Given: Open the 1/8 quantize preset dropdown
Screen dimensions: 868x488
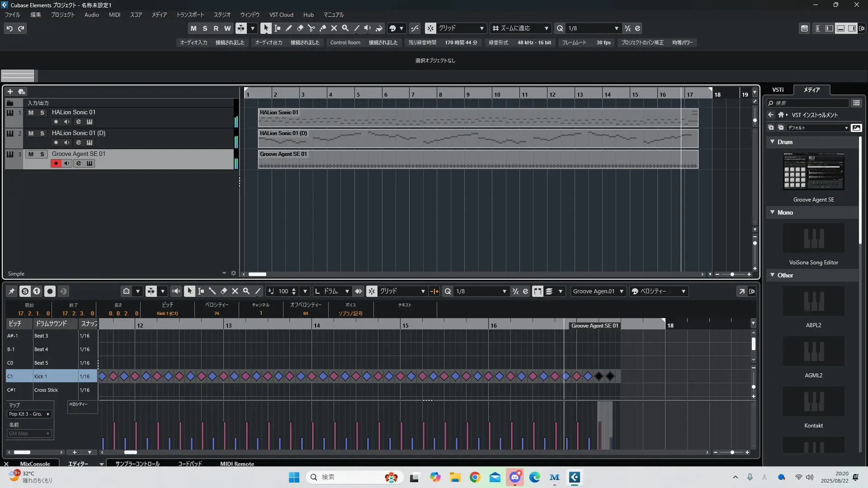Looking at the screenshot, I should [616, 28].
